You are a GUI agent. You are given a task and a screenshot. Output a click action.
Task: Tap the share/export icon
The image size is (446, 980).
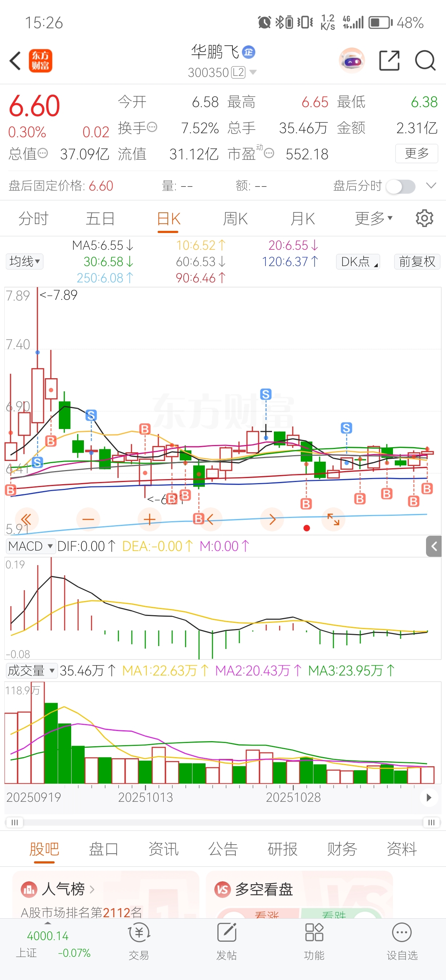click(x=389, y=61)
